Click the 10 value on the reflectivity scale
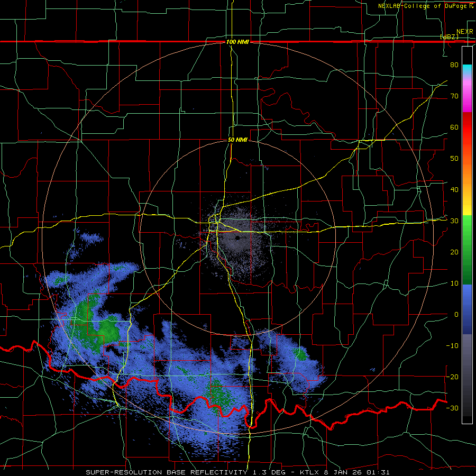This screenshot has width=476, height=476. 454,283
